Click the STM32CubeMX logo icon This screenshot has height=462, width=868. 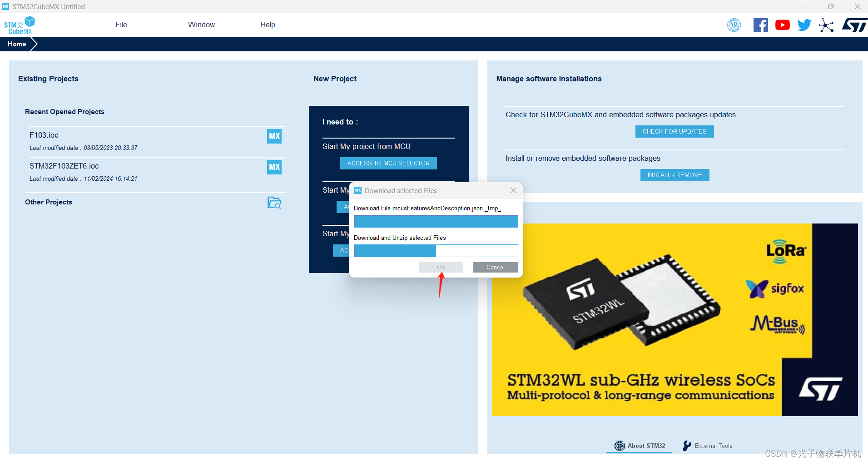tap(19, 25)
